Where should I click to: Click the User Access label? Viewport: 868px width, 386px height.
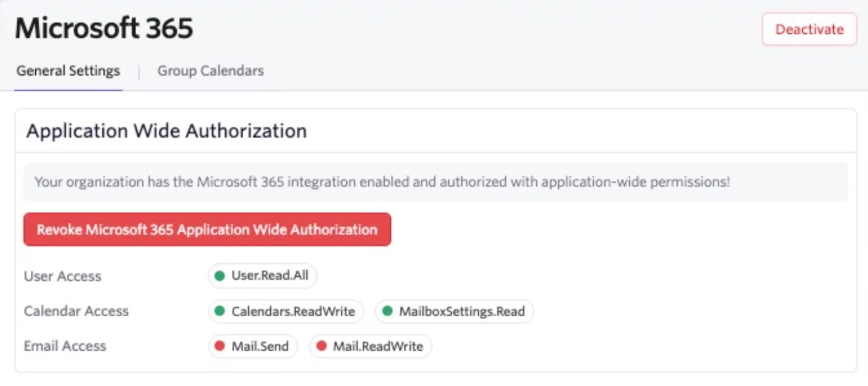click(x=62, y=276)
